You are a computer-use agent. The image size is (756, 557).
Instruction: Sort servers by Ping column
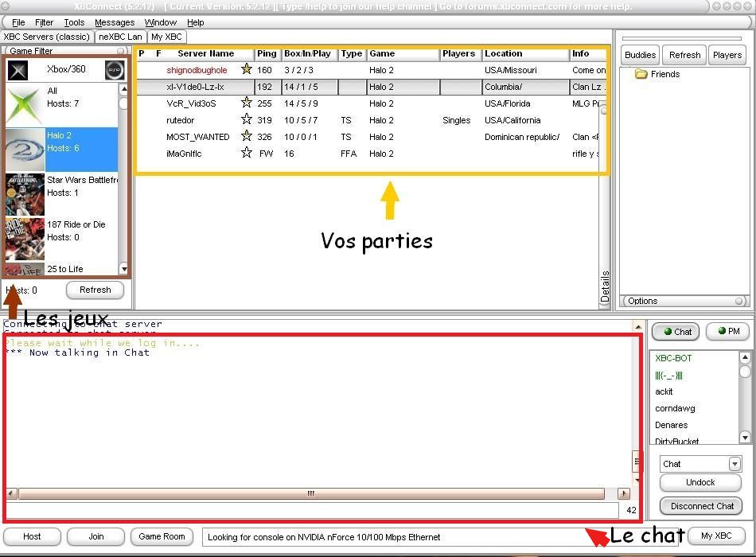267,53
